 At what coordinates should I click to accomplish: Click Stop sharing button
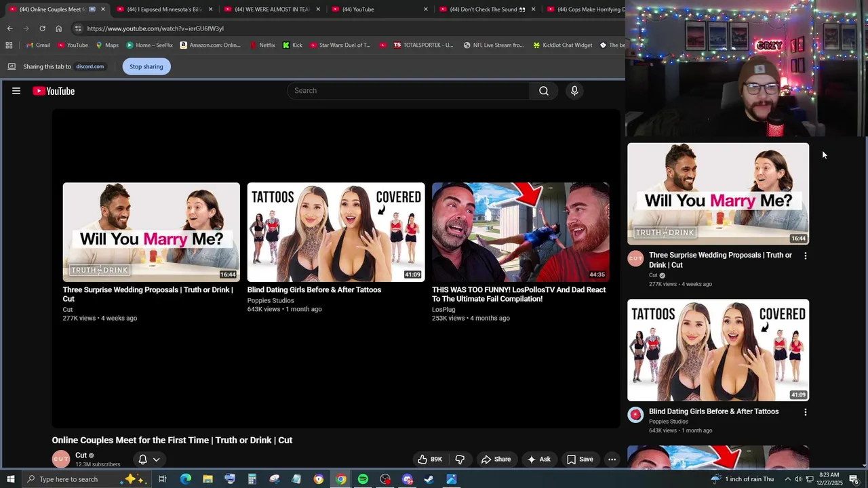[x=146, y=66]
